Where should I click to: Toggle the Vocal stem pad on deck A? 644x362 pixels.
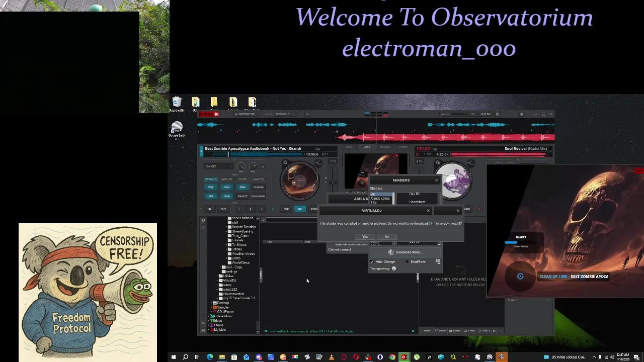tap(211, 188)
